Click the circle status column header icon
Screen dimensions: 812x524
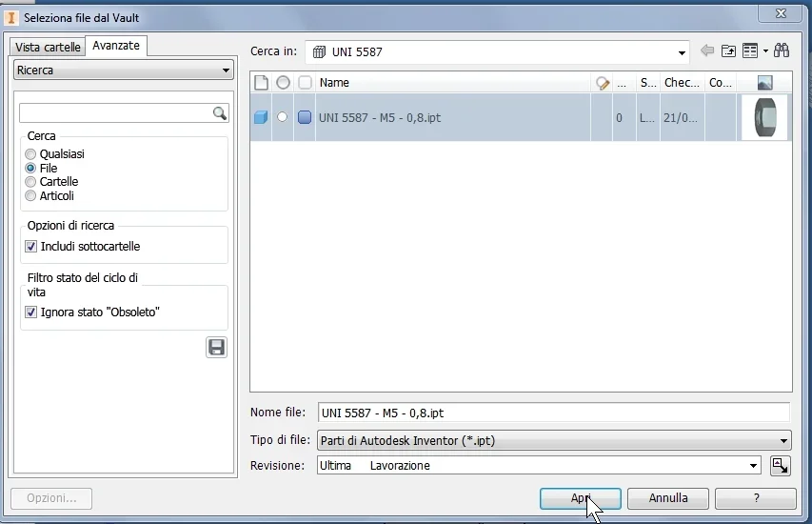[283, 82]
